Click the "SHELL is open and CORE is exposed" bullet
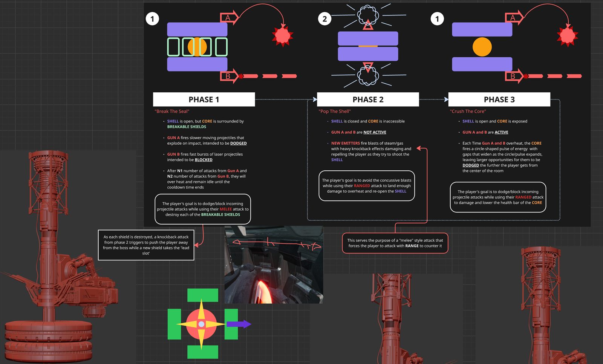Screen dimensions: 603x364 coord(495,121)
